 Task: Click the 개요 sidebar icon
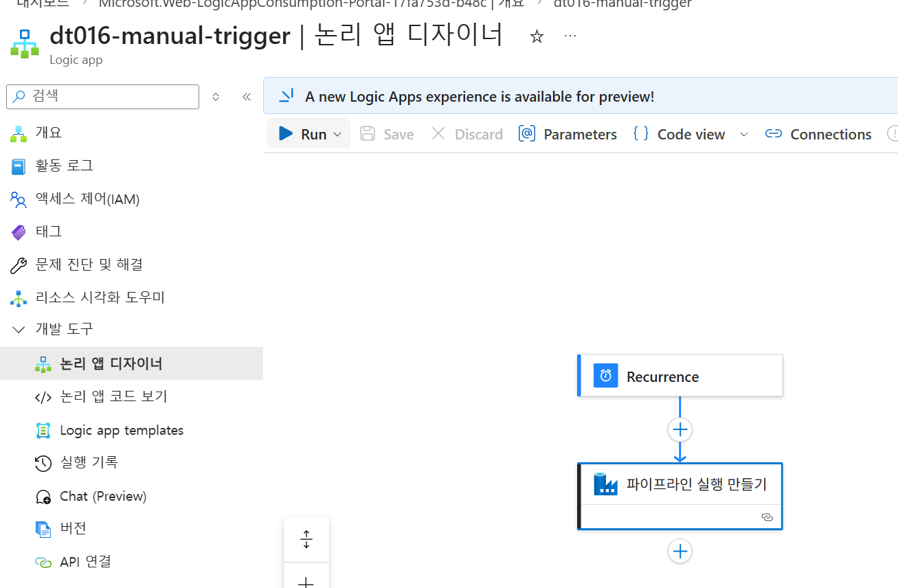(19, 133)
